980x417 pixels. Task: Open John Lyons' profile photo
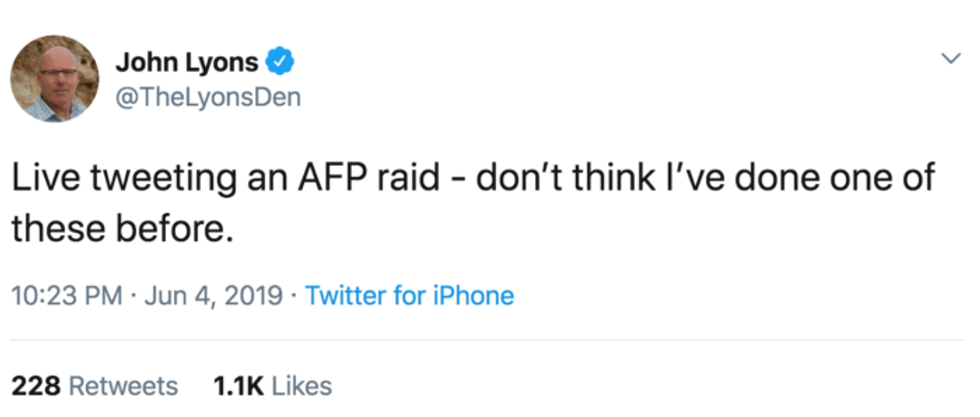click(55, 79)
